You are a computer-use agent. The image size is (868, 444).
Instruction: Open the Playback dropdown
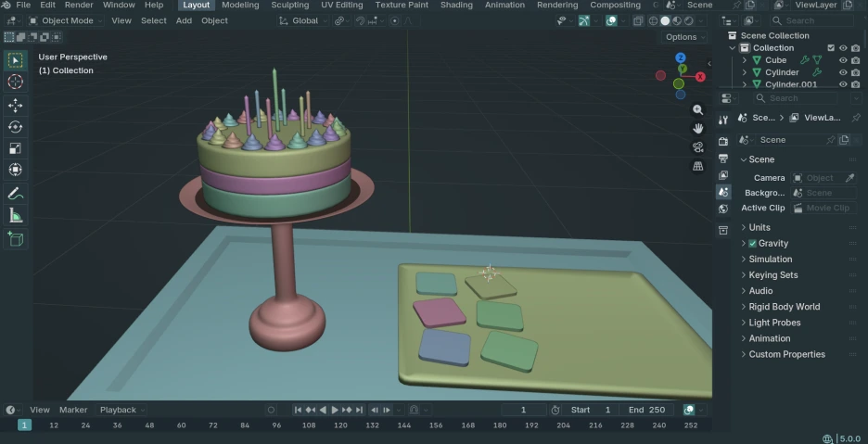pos(122,411)
